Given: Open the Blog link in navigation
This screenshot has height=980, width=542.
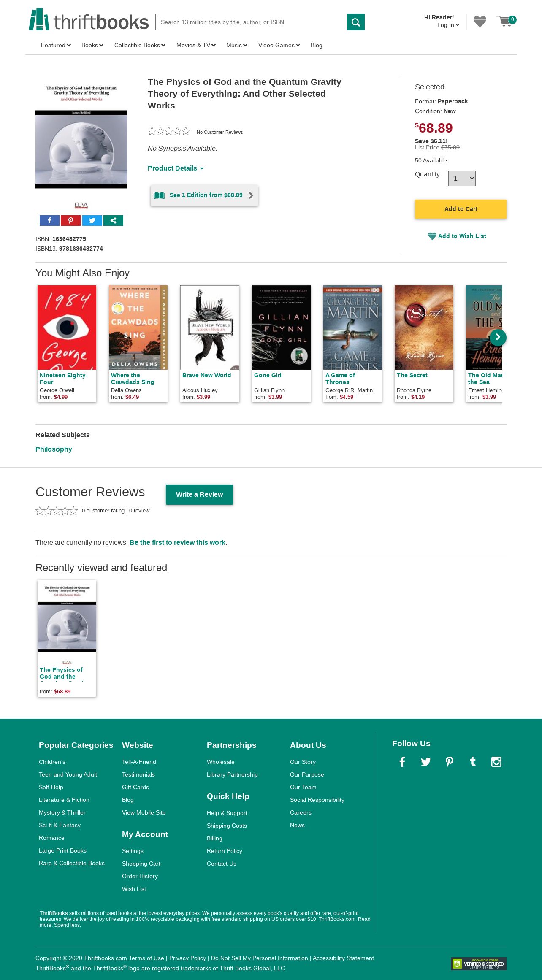Looking at the screenshot, I should 317,45.
